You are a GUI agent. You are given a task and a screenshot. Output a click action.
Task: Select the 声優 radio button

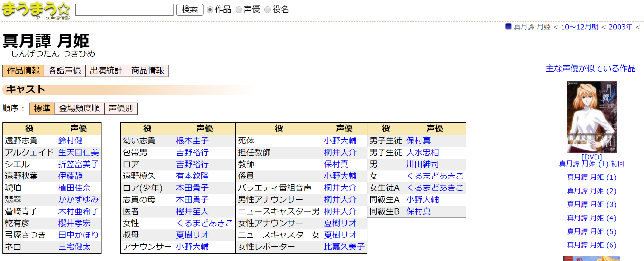point(239,10)
